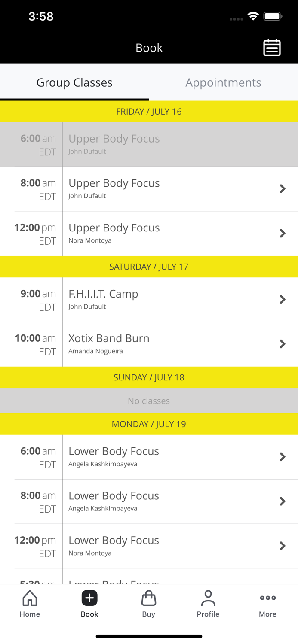The image size is (298, 644).
Task: Open the calendar view icon
Action: 272,48
